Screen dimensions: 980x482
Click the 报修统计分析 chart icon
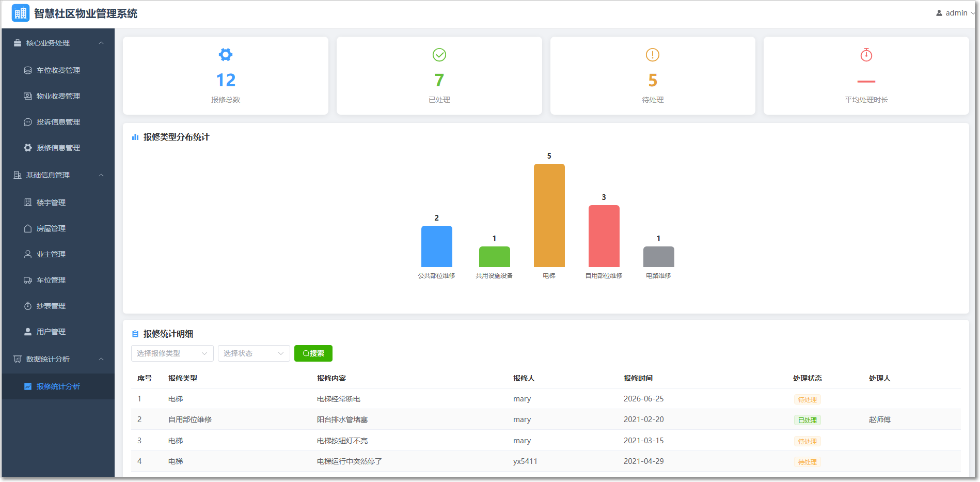[x=28, y=386]
